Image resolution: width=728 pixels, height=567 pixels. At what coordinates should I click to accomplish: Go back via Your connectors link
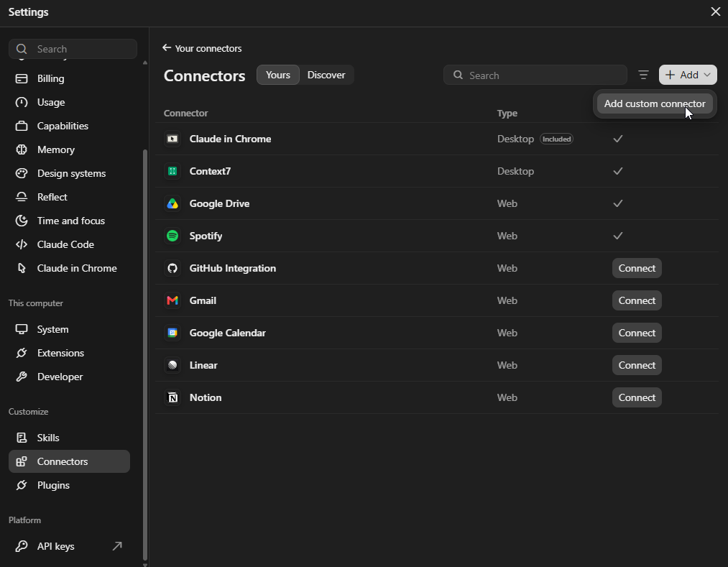tap(202, 48)
